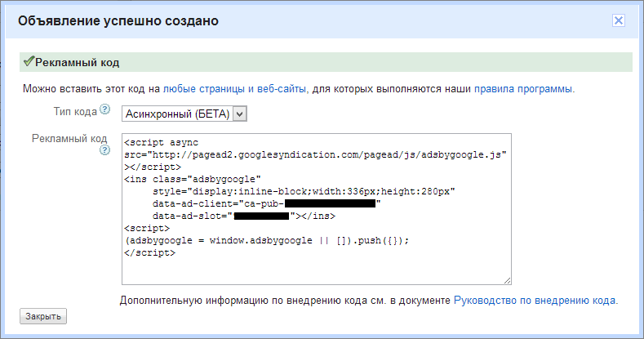Click the Объявление успешно создано dialog title

click(x=119, y=20)
